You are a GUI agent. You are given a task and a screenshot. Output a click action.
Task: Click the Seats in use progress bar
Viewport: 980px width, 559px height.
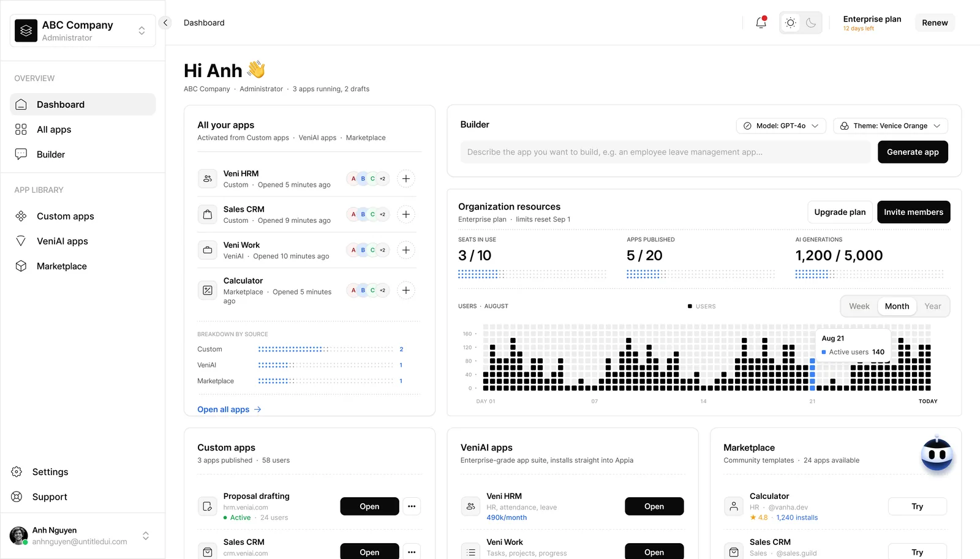click(x=532, y=274)
